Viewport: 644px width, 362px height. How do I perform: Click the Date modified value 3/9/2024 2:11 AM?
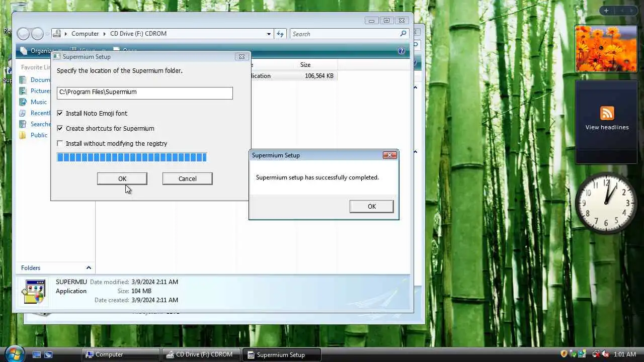154,282
